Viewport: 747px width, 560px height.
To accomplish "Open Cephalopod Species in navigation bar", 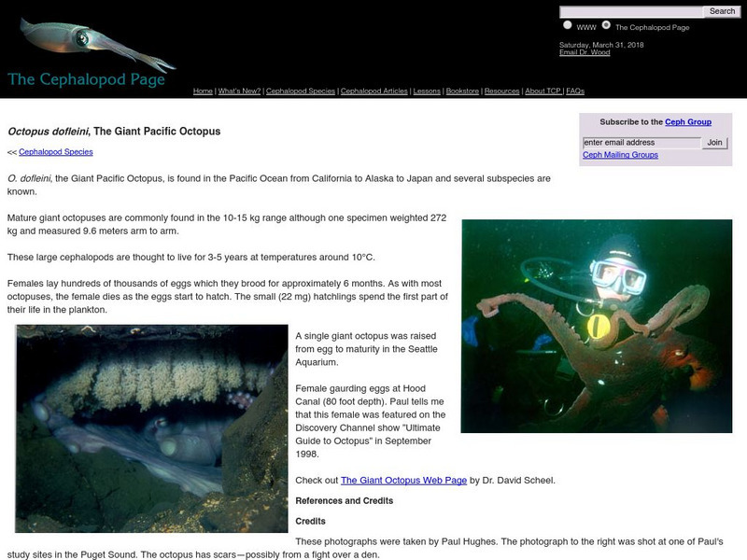I will pyautogui.click(x=300, y=91).
